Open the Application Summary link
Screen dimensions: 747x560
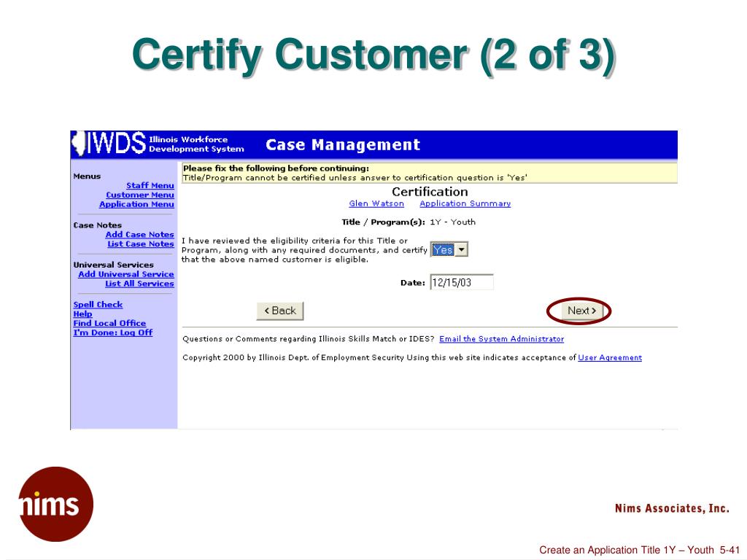(x=465, y=203)
